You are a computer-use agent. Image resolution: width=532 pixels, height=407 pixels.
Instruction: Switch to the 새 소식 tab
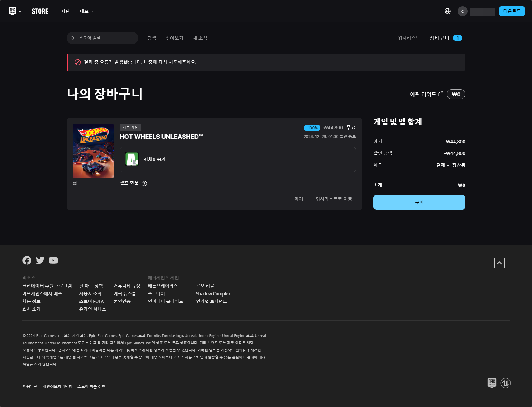tap(200, 38)
